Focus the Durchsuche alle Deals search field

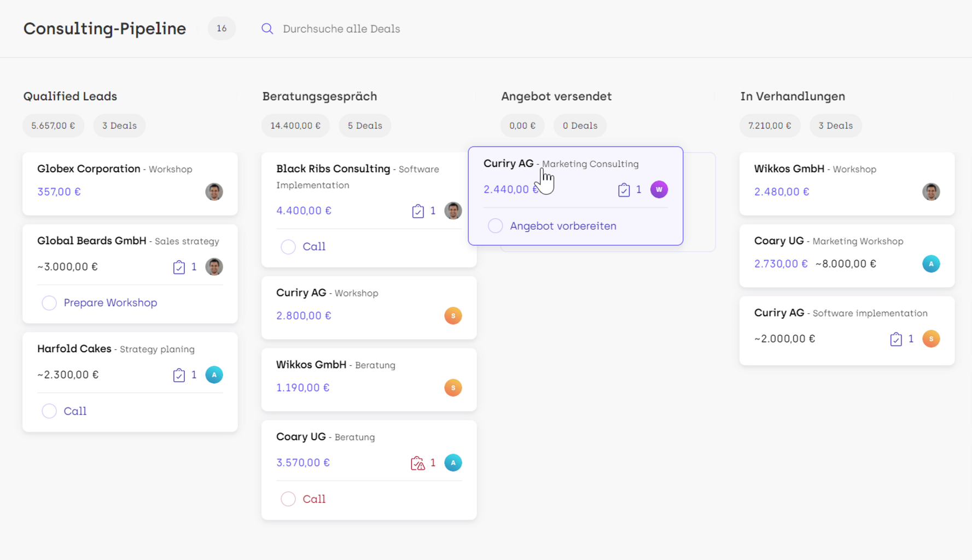click(x=341, y=29)
